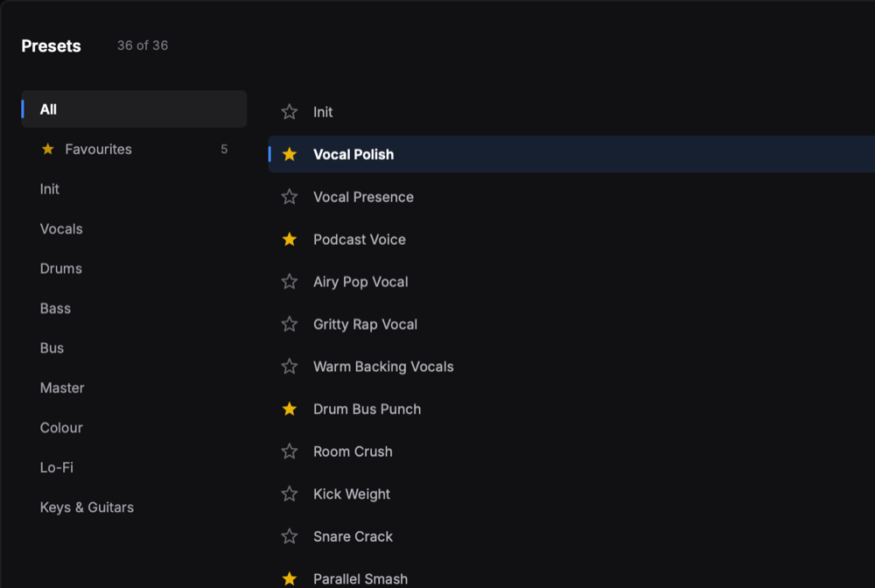Load the Vocal Presence preset
The height and width of the screenshot is (588, 875).
(x=571, y=196)
